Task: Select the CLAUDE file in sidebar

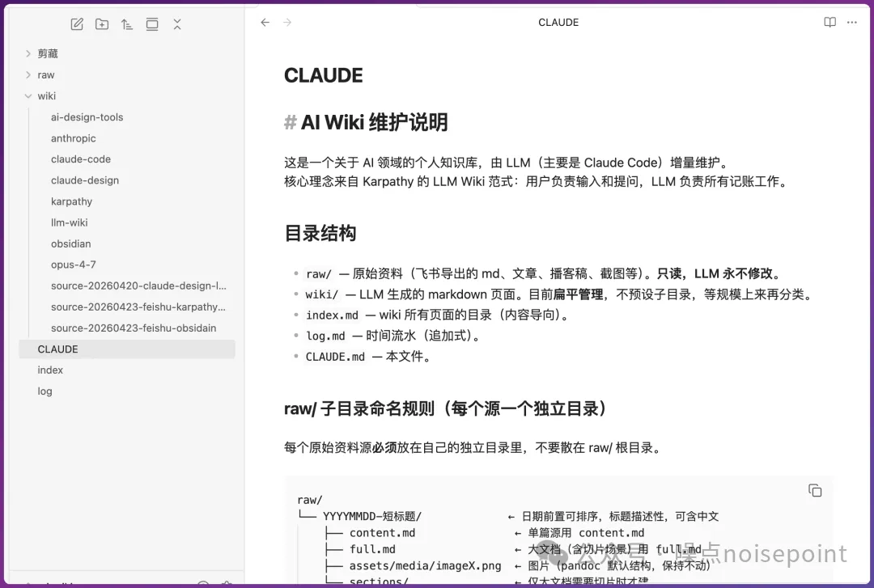Action: pos(127,349)
